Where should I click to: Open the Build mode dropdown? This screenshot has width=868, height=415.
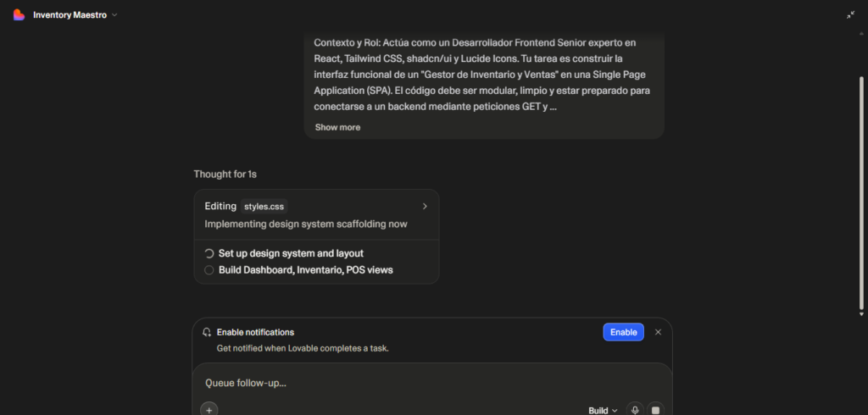(x=603, y=410)
